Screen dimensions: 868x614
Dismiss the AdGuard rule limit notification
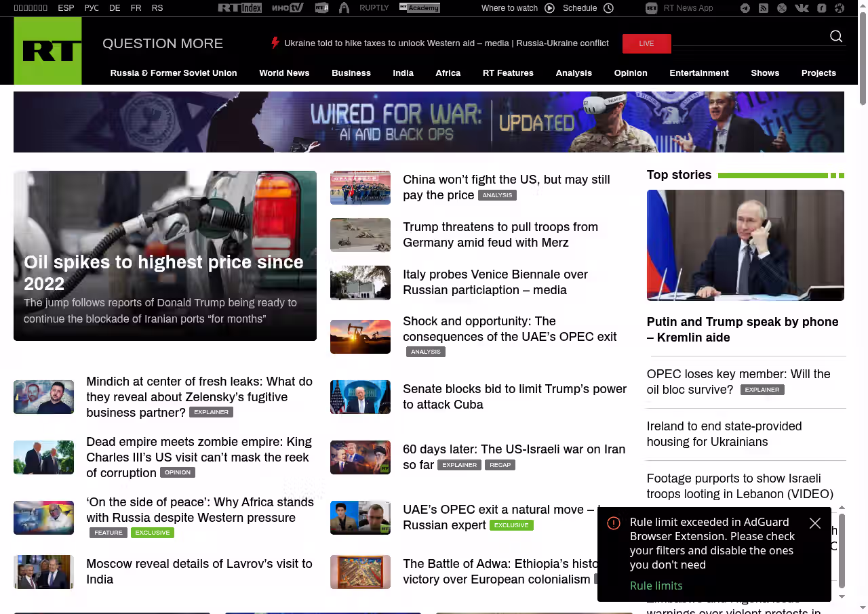[x=815, y=523]
